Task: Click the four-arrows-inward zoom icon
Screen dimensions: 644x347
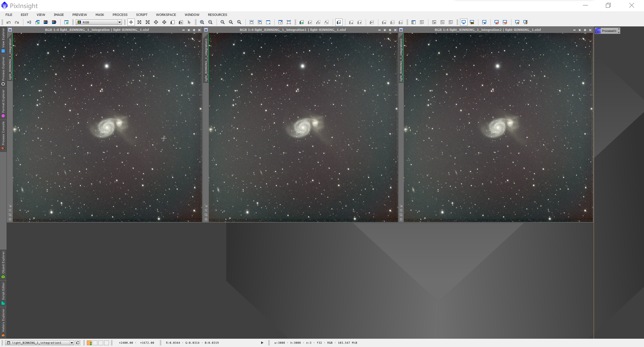Action: click(x=148, y=22)
